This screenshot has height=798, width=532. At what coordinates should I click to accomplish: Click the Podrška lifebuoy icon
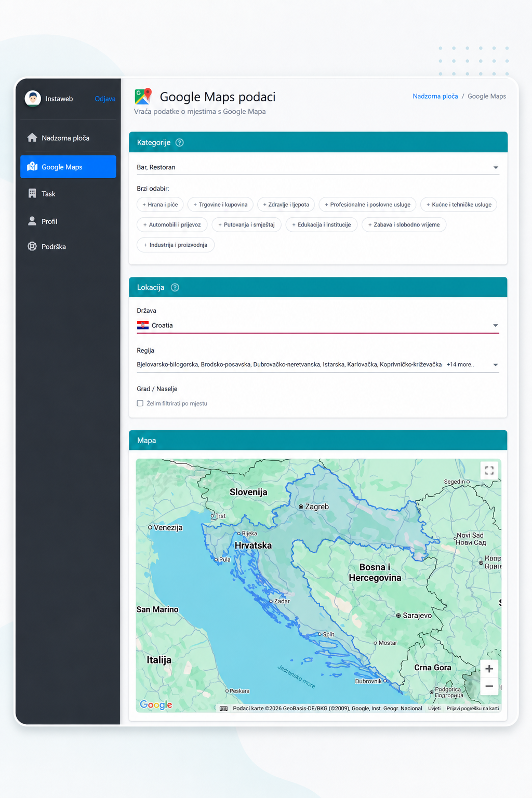pyautogui.click(x=32, y=246)
